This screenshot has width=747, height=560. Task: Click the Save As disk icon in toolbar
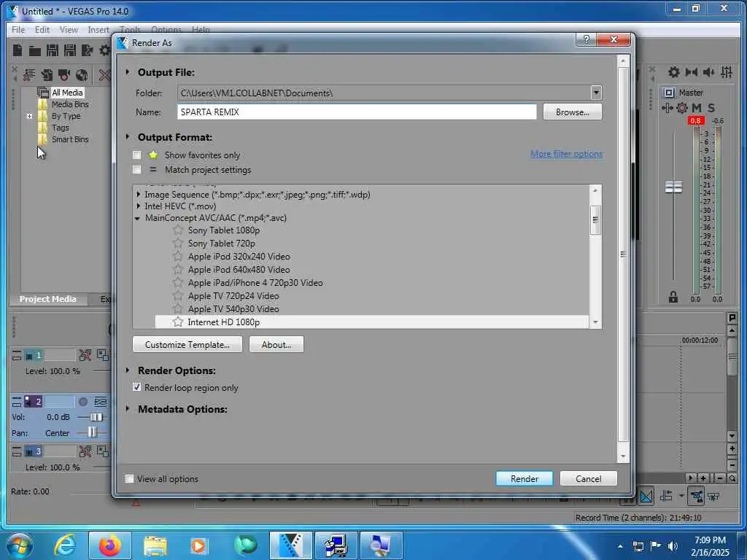pos(70,50)
